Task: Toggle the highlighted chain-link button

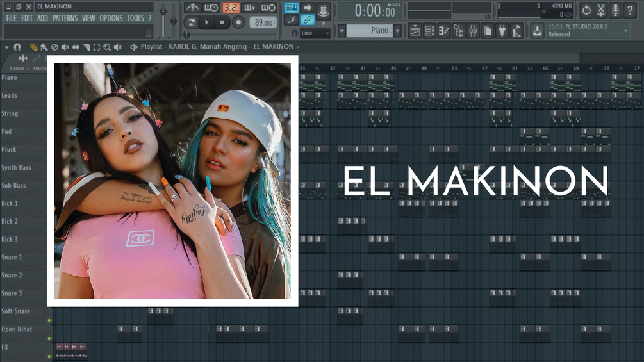Action: [x=308, y=20]
